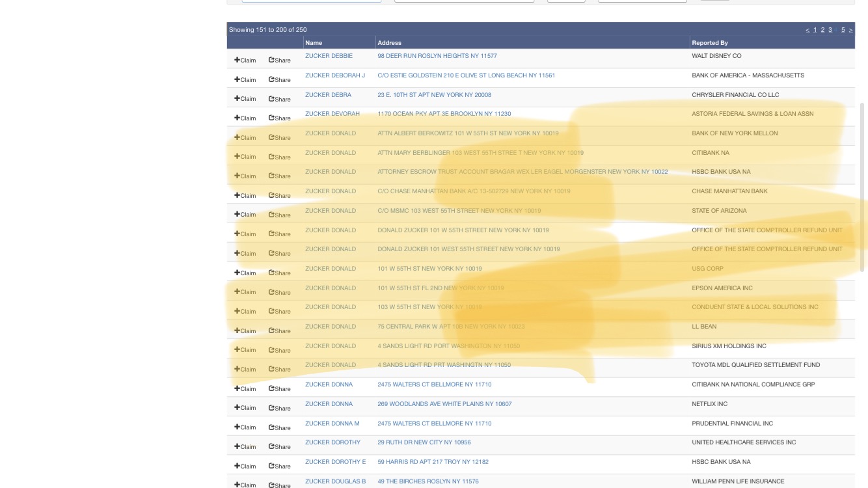This screenshot has height=488, width=868.
Task: Open address 98 Deer Run Roslyn Heights
Action: coord(437,56)
